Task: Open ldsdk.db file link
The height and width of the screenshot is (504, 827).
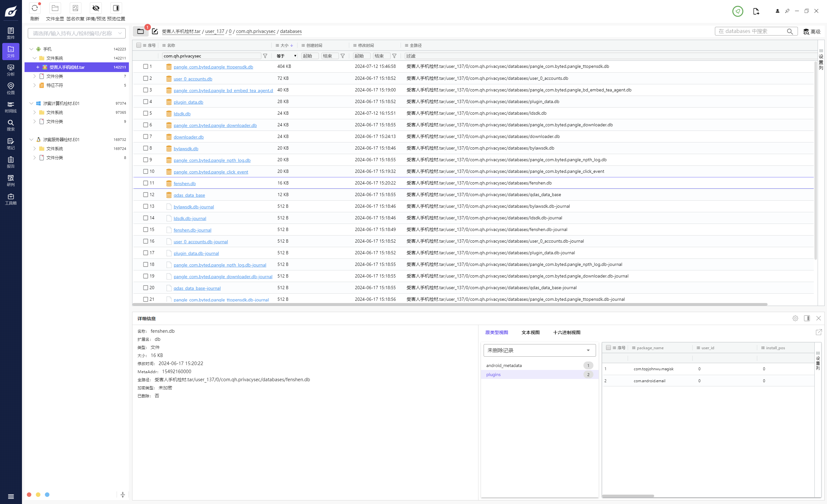Action: 182,114
